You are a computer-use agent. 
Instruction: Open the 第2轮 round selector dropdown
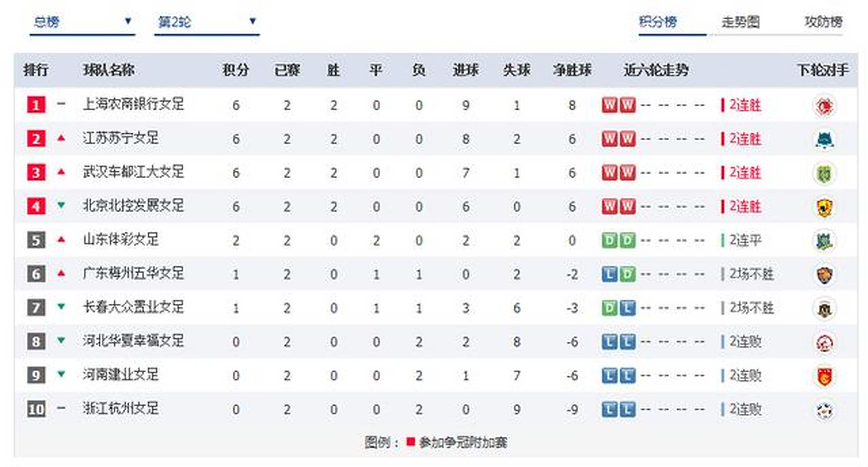206,22
